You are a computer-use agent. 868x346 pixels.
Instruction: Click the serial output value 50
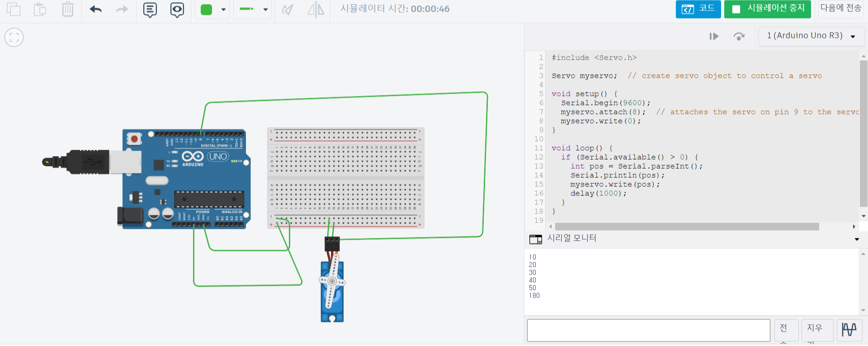(x=533, y=288)
